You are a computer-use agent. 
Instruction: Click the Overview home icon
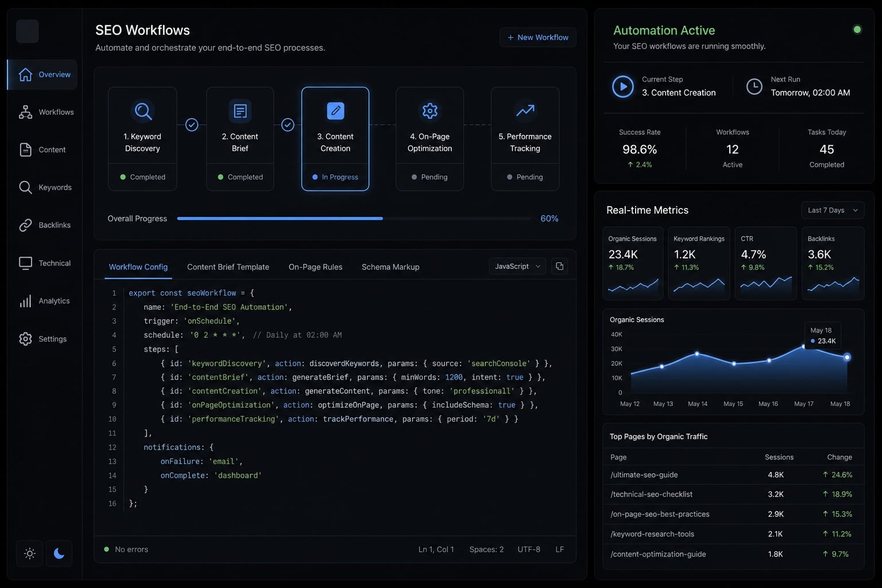25,75
